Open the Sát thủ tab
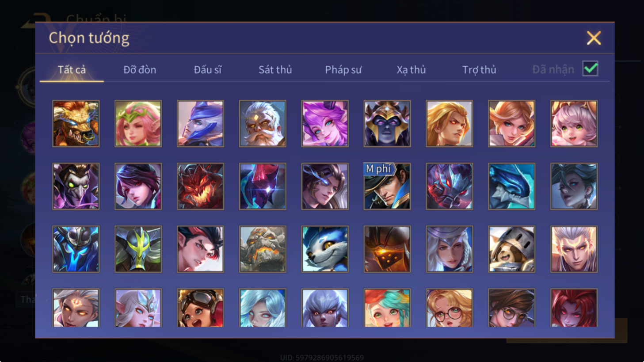The height and width of the screenshot is (362, 644). click(275, 70)
